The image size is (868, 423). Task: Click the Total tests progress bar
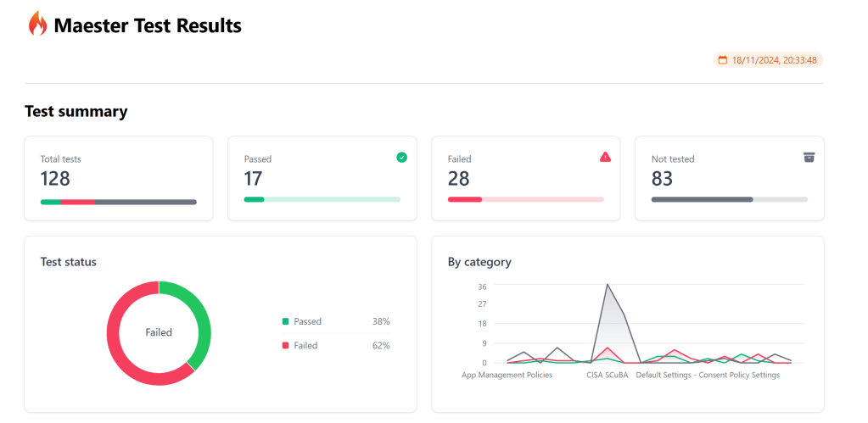(x=118, y=202)
